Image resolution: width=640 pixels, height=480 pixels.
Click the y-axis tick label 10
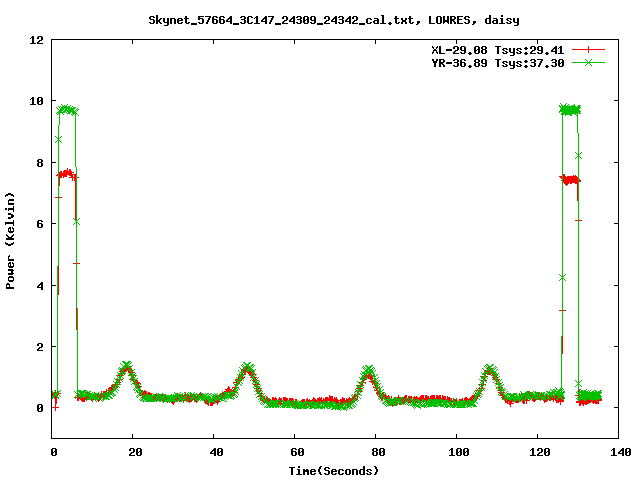pos(36,101)
